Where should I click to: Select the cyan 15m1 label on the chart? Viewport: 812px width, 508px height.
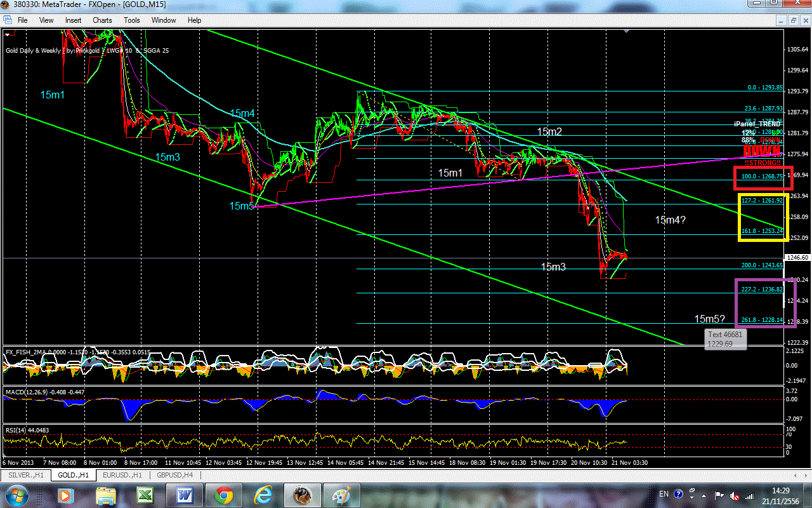coord(53,95)
